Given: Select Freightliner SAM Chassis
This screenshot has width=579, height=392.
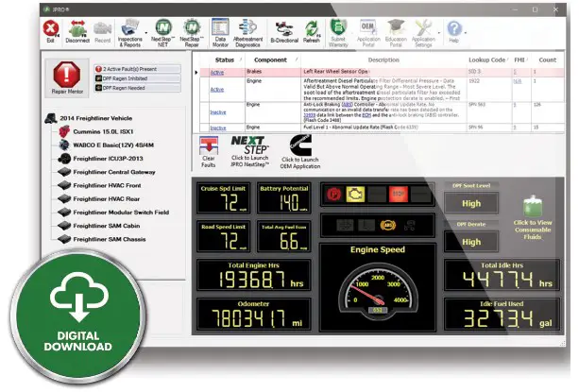Looking at the screenshot, I should (x=110, y=240).
